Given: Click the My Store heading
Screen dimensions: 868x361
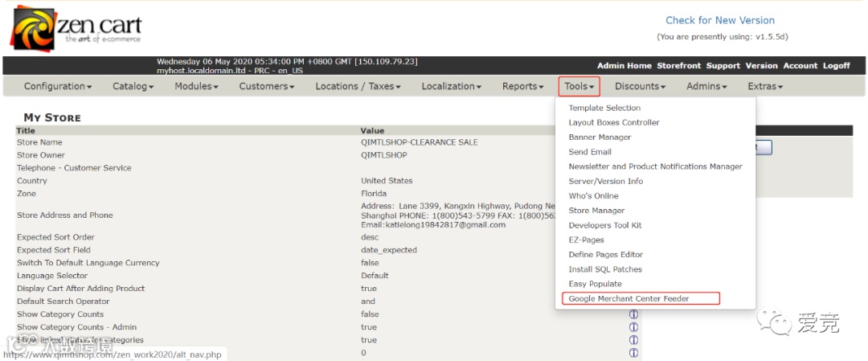Looking at the screenshot, I should (52, 117).
